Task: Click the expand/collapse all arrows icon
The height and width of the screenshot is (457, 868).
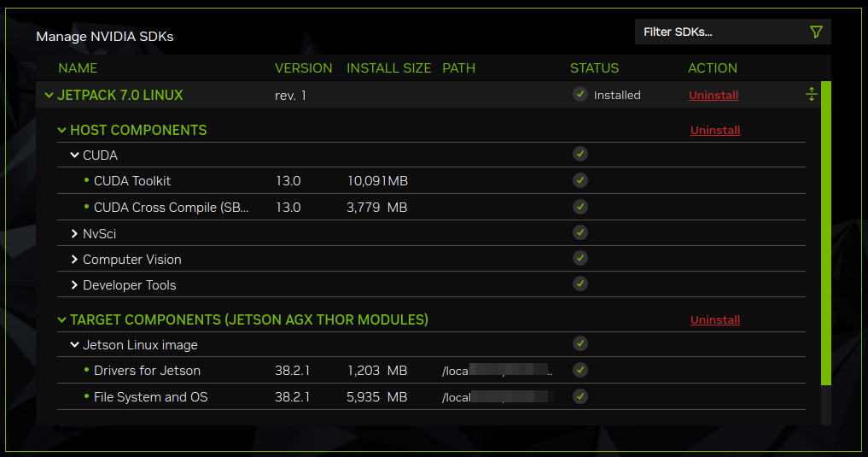Action: click(811, 95)
